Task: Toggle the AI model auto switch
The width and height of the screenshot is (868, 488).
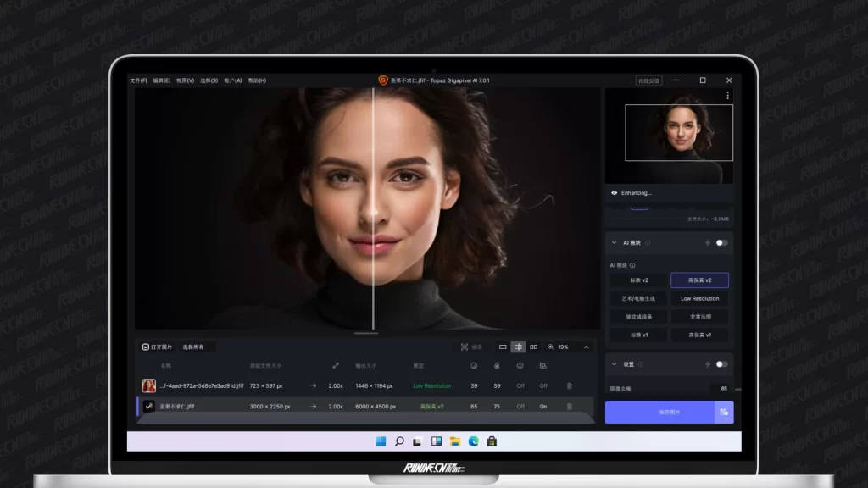Action: click(721, 243)
